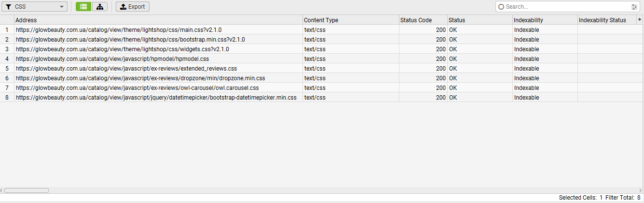Click the Export button
Image resolution: width=644 pixels, height=203 pixels.
point(133,7)
